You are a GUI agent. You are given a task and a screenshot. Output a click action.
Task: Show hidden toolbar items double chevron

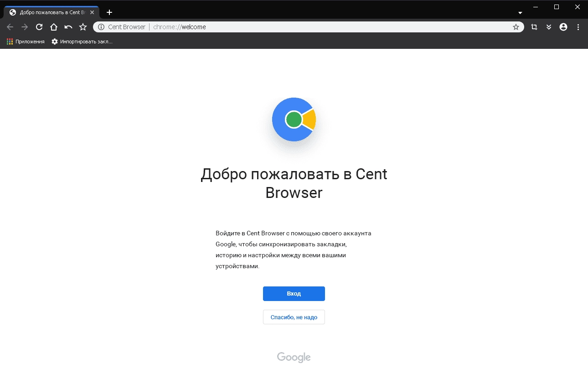point(549,27)
